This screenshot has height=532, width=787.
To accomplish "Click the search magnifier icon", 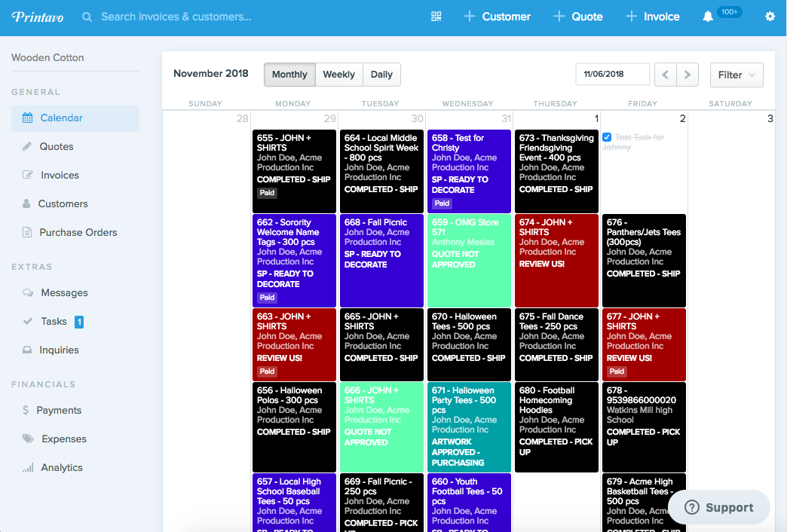I will pyautogui.click(x=87, y=17).
